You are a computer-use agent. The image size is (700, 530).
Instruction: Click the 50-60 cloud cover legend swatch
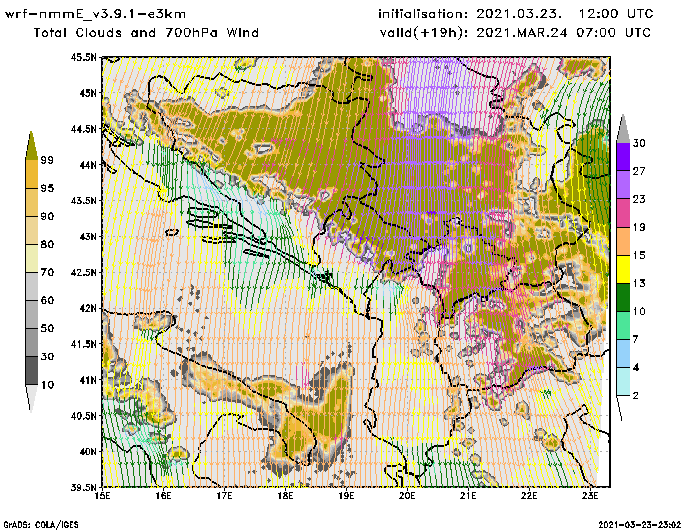coord(32,315)
